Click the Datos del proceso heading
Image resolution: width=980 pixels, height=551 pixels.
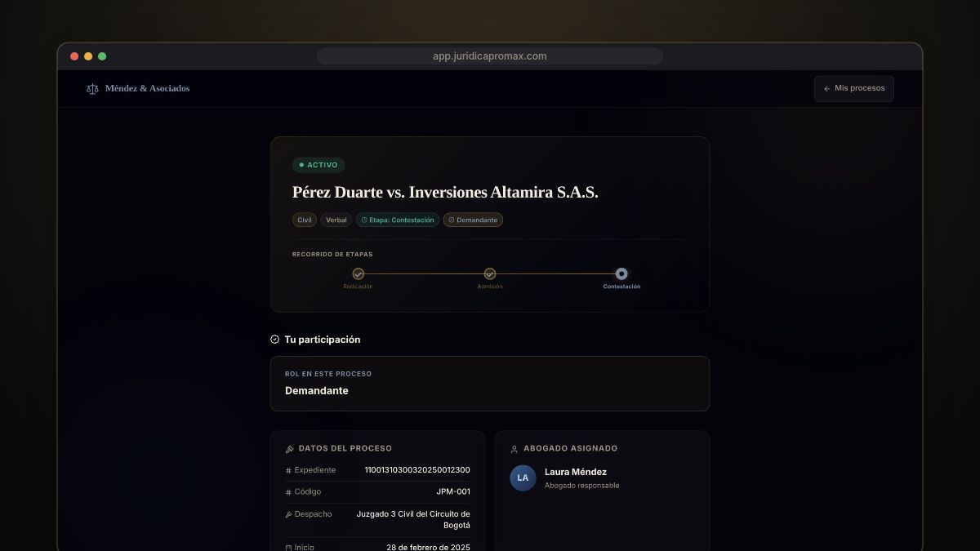[x=345, y=448]
